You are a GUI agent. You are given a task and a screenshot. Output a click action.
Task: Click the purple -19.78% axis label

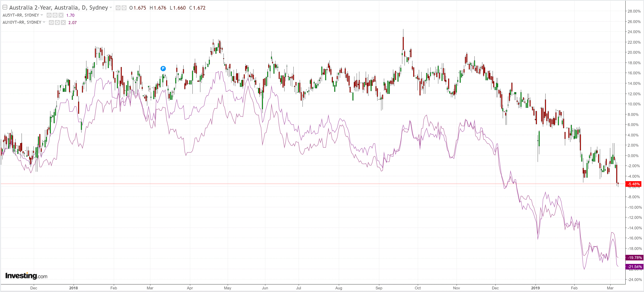(x=635, y=258)
